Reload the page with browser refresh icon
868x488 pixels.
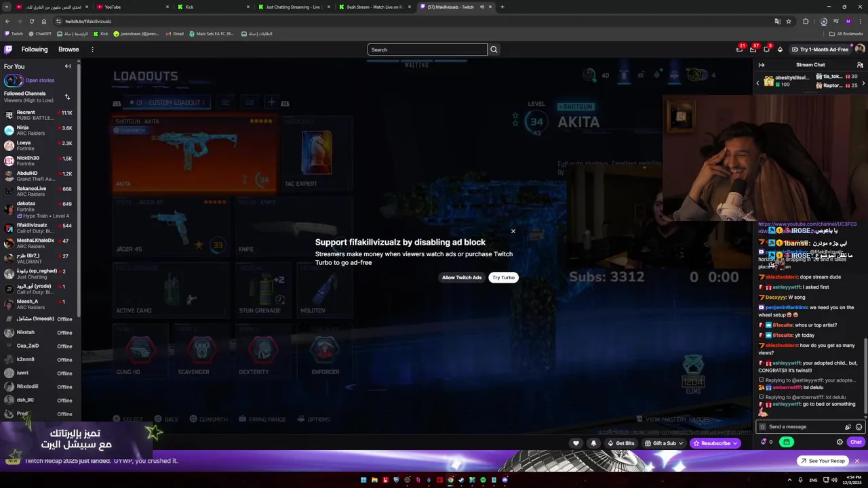click(x=31, y=21)
